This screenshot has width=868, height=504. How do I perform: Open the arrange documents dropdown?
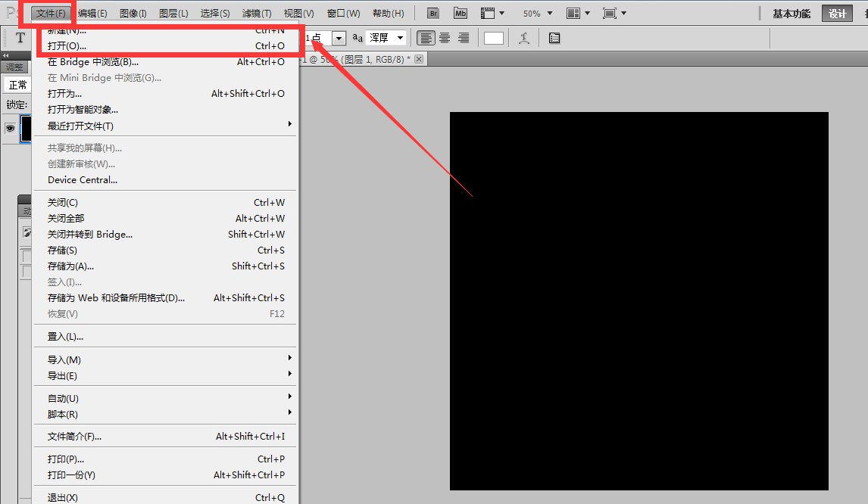pyautogui.click(x=578, y=14)
